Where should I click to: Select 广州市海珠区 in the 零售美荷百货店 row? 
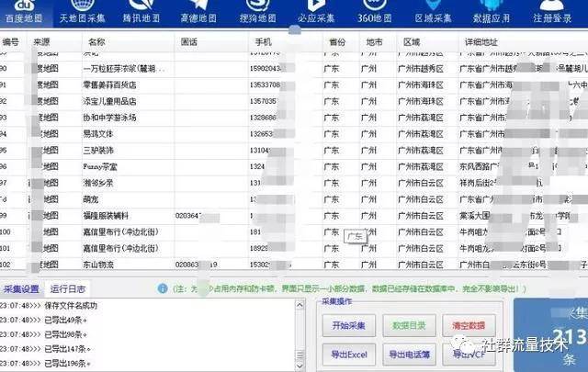pos(421,85)
